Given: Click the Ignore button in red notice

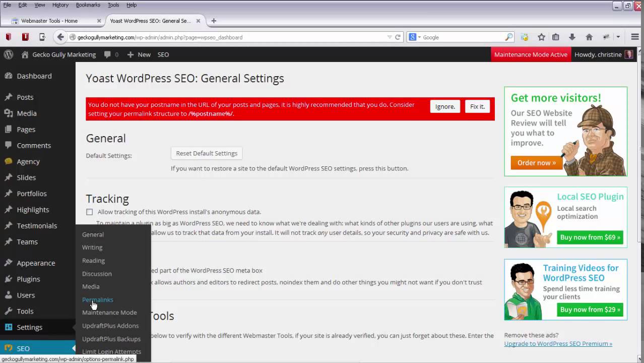Looking at the screenshot, I should click(x=445, y=106).
